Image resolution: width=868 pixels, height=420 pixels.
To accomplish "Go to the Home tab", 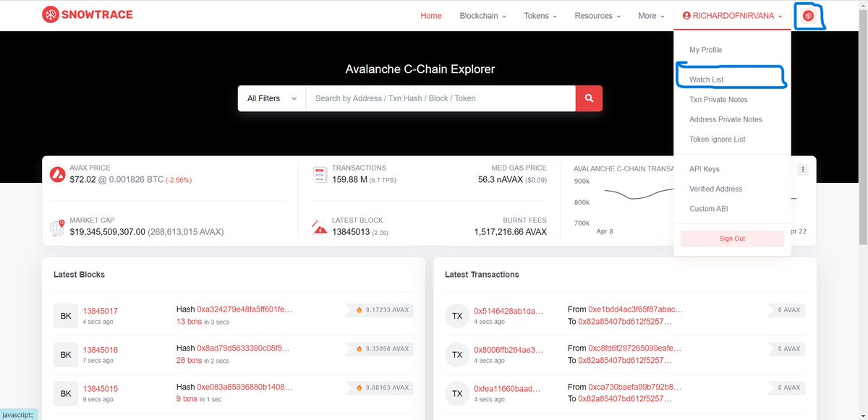I will [431, 16].
